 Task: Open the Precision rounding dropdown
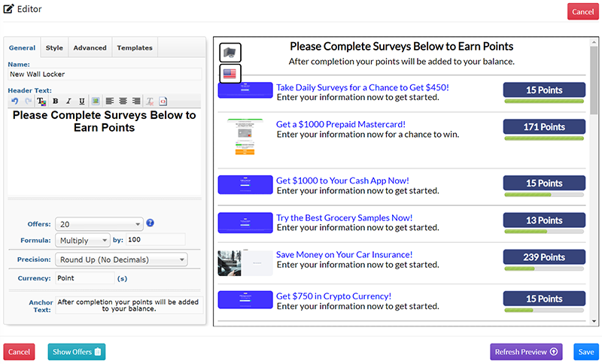[x=121, y=259]
